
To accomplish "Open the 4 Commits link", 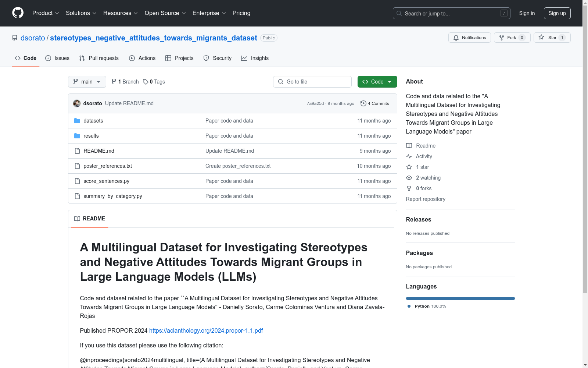I will coord(375,103).
